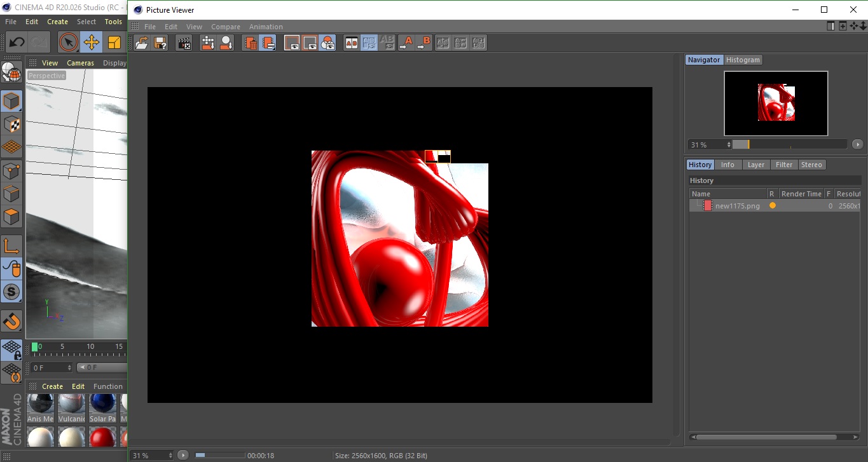Image resolution: width=868 pixels, height=462 pixels.
Task: Click the Tweak mouse icon
Action: coord(11,269)
